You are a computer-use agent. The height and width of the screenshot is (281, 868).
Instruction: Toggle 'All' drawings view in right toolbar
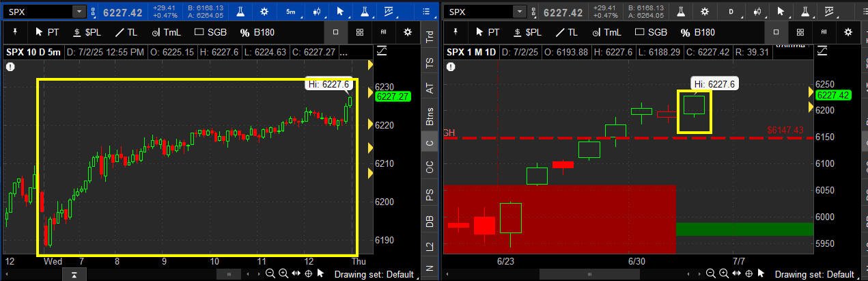[824, 32]
